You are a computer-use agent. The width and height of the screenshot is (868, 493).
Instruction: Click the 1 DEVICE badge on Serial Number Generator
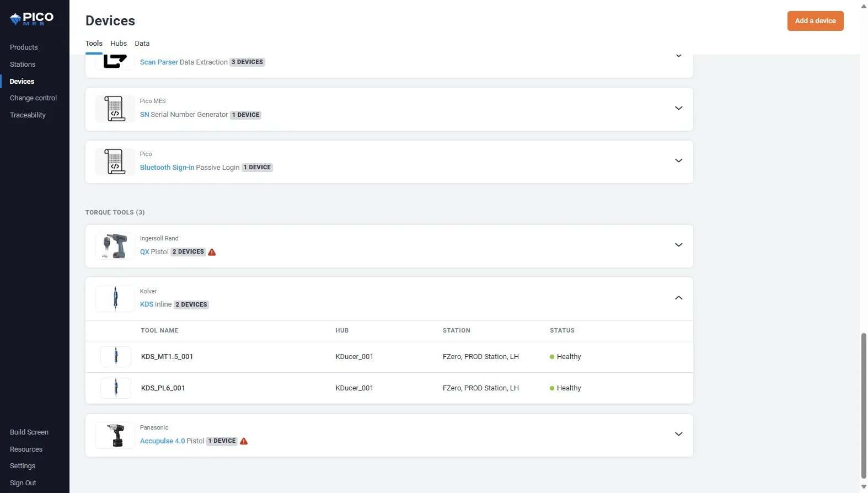point(245,115)
